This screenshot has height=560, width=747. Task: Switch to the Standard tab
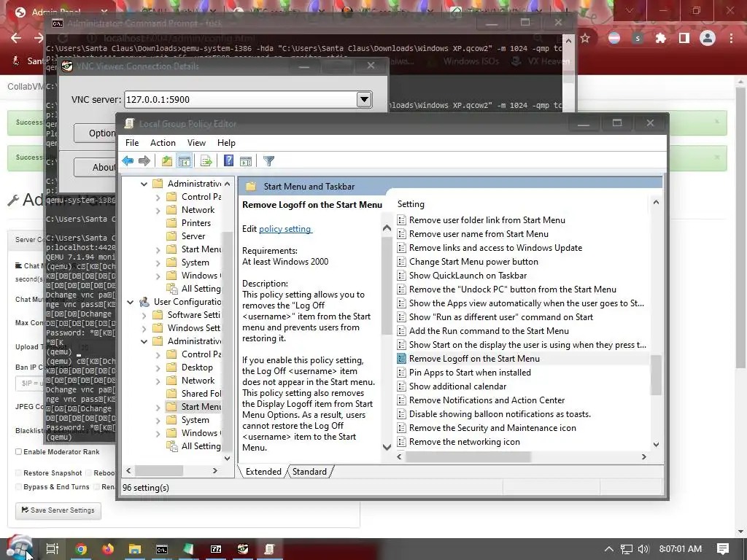coord(309,472)
